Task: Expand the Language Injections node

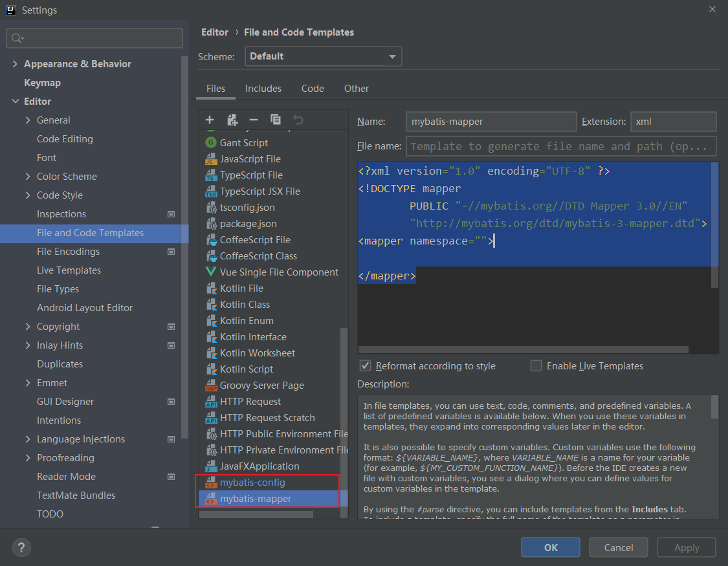Action: 28,439
